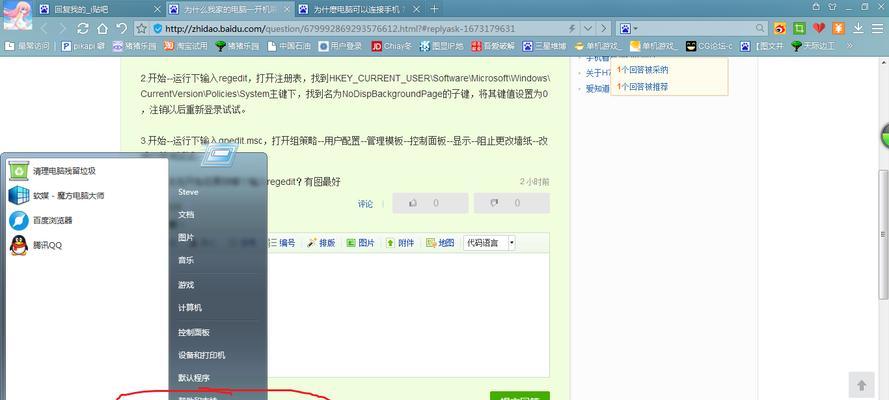Click the lightning speed-mode icon in address bar
889x400 pixels.
[x=572, y=28]
